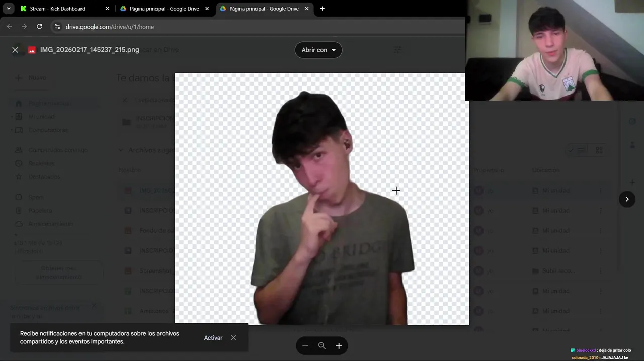Image resolution: width=644 pixels, height=362 pixels.
Task: Expand 'Computadoras' tree arrow
Action: pyautogui.click(x=12, y=130)
